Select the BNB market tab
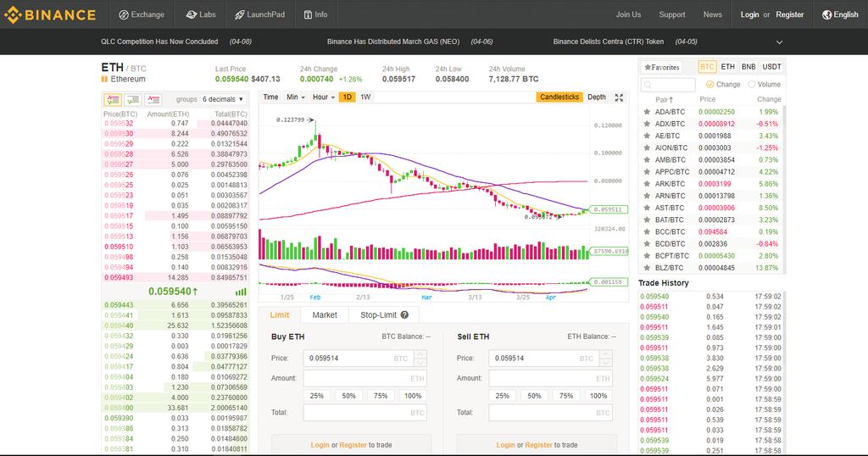 pos(748,67)
